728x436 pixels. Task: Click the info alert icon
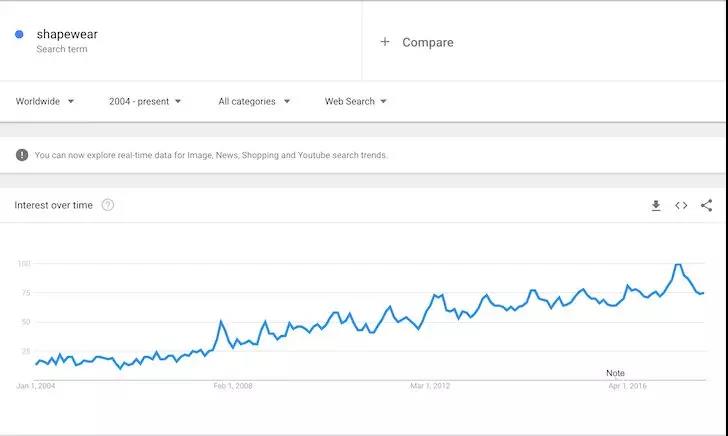click(x=22, y=155)
